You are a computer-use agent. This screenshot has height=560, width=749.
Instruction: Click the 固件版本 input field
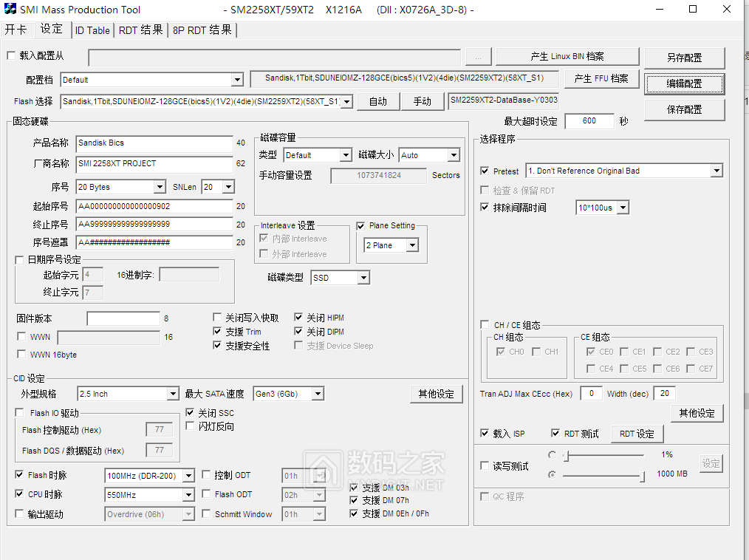tap(123, 318)
